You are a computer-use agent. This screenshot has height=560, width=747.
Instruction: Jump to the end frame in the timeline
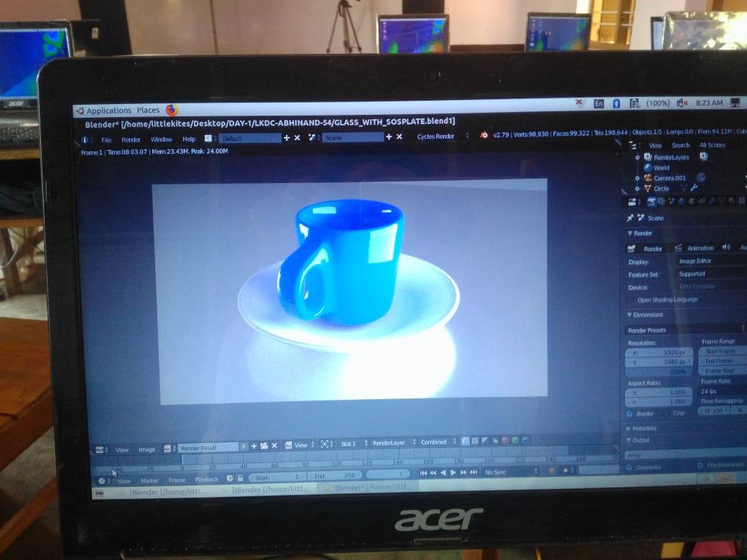pos(473,472)
